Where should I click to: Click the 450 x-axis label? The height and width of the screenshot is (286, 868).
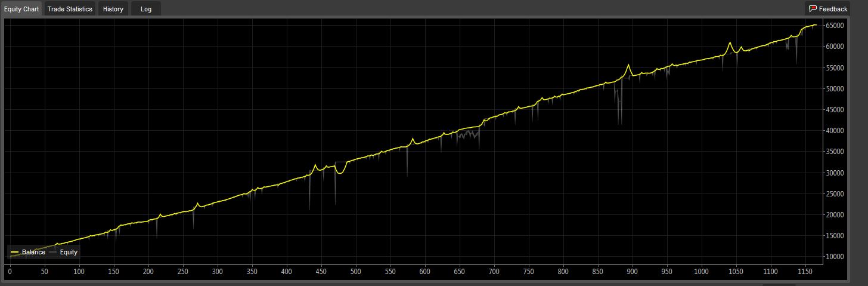(321, 272)
